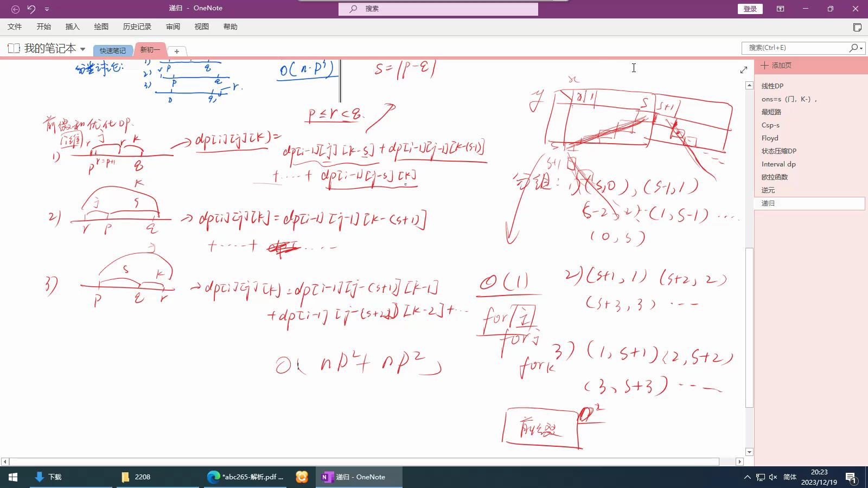
Task: Open the page starting with ons=s
Action: tap(789, 99)
